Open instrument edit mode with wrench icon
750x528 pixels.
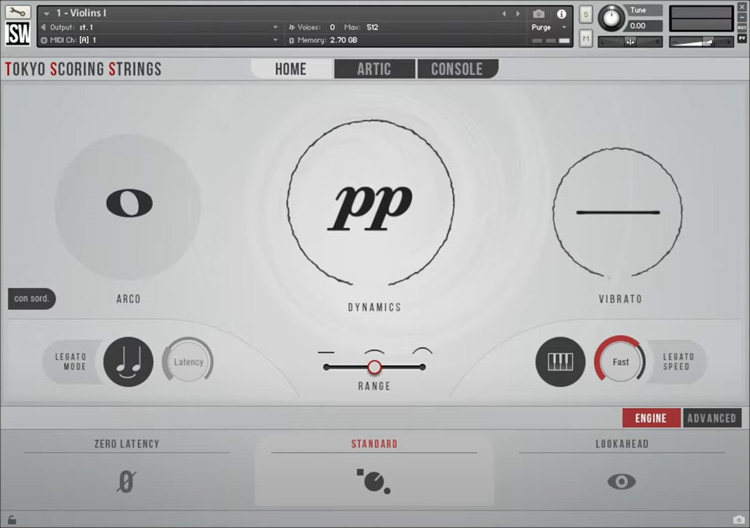[x=18, y=11]
